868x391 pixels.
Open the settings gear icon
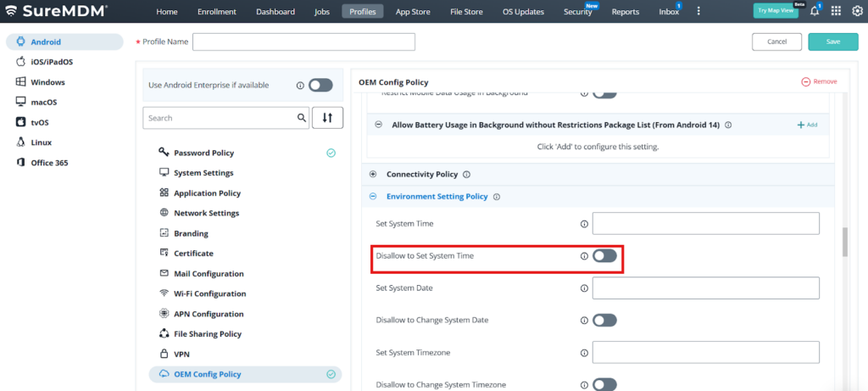click(854, 12)
